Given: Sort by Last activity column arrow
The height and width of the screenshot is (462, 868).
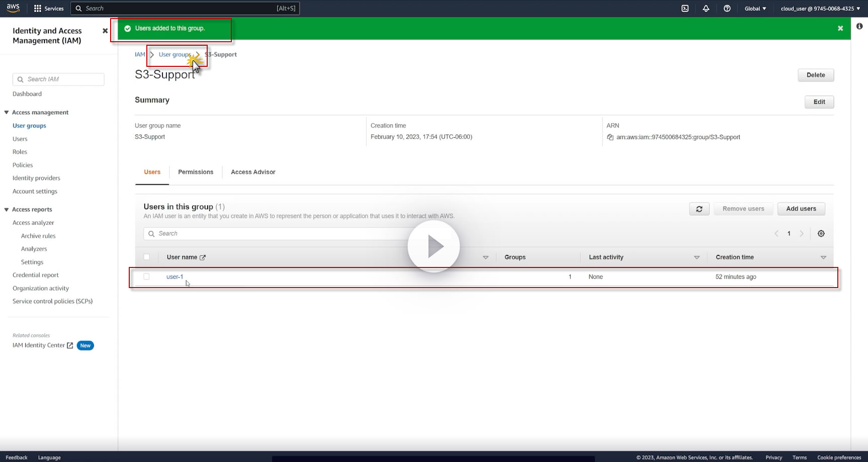Looking at the screenshot, I should click(697, 257).
